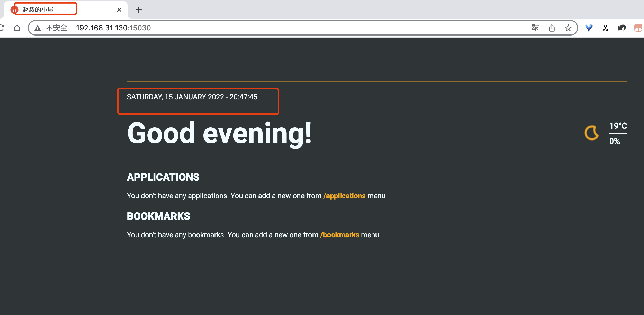Image resolution: width=644 pixels, height=315 pixels.
Task: Bookmark this page with the star icon
Action: (568, 28)
